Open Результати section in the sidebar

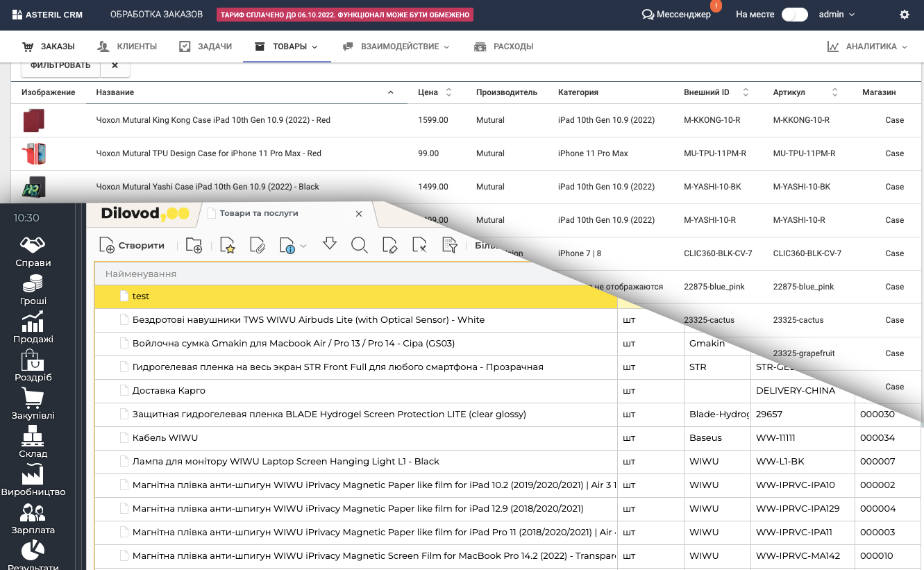(33, 555)
